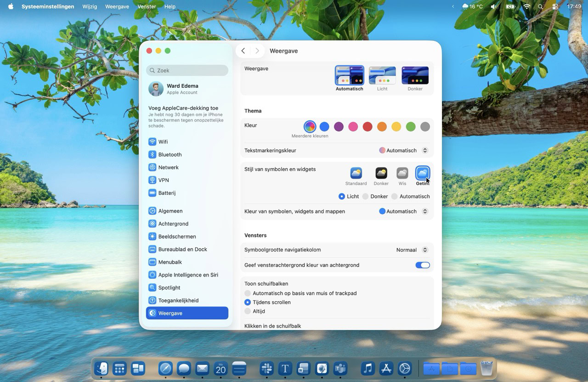Viewport: 588px width, 382px height.
Task: Open Bureaublad en Dock settings
Action: point(182,249)
